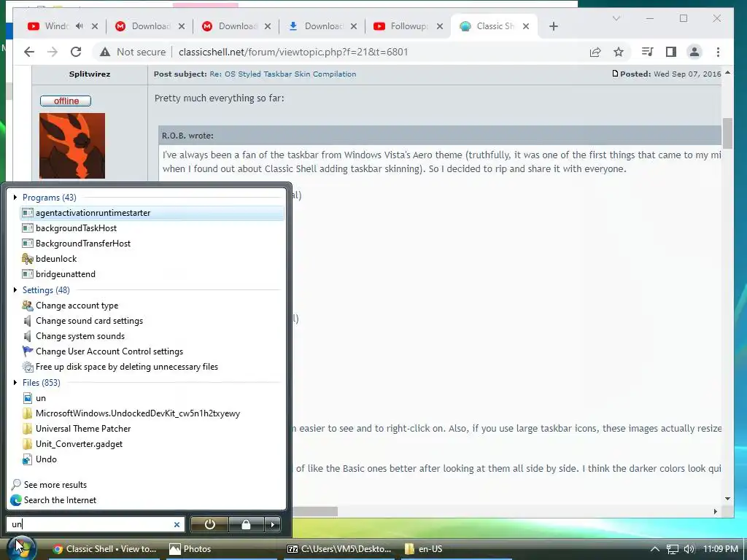Switch to the first MEGA Download tab

pos(149,26)
